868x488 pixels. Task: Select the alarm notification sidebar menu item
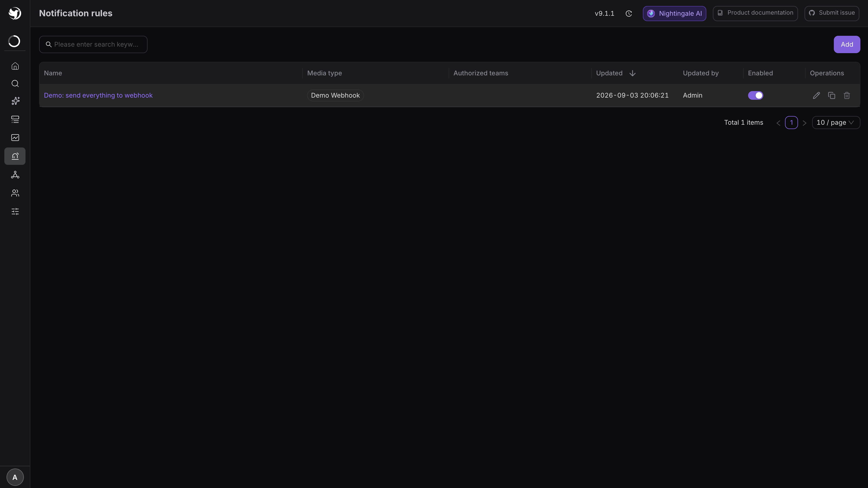15,156
